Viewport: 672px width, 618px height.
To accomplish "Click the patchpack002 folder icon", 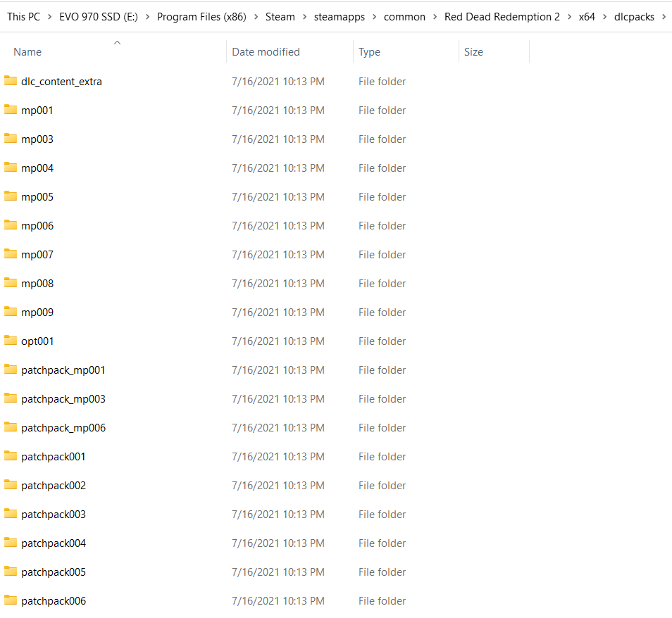I will pos(11,485).
